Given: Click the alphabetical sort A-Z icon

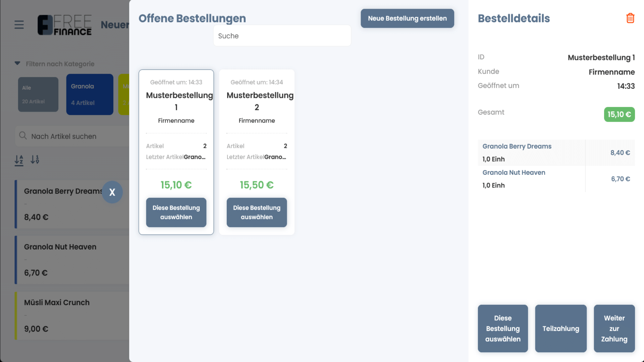Looking at the screenshot, I should point(19,160).
